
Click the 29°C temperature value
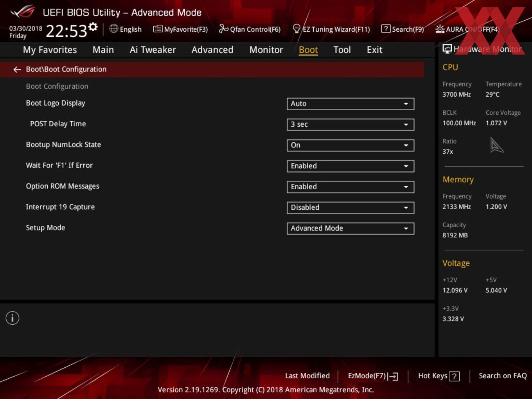pyautogui.click(x=492, y=95)
